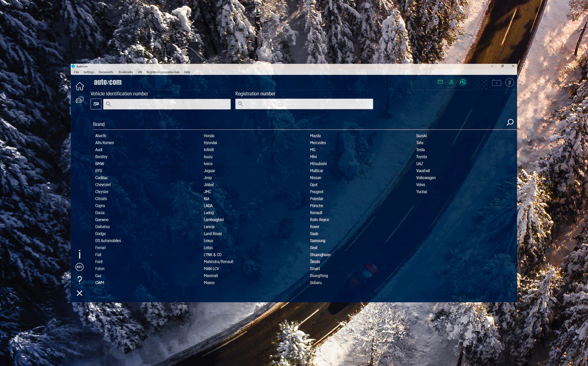Open the info "i" icon in sidebar
The height and width of the screenshot is (366, 588).
point(80,254)
